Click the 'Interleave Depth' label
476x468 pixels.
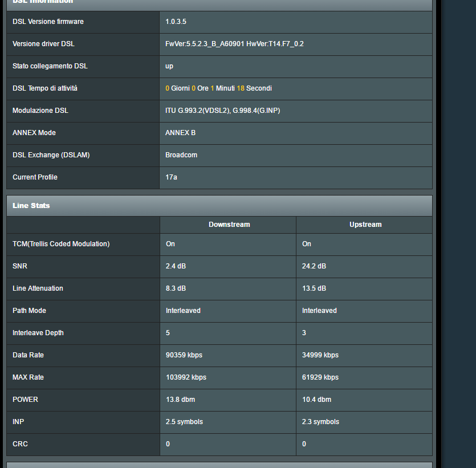(x=38, y=333)
